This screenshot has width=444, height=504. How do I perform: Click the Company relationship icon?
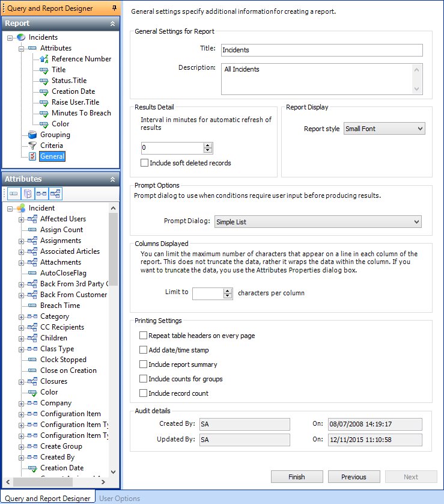[32, 403]
